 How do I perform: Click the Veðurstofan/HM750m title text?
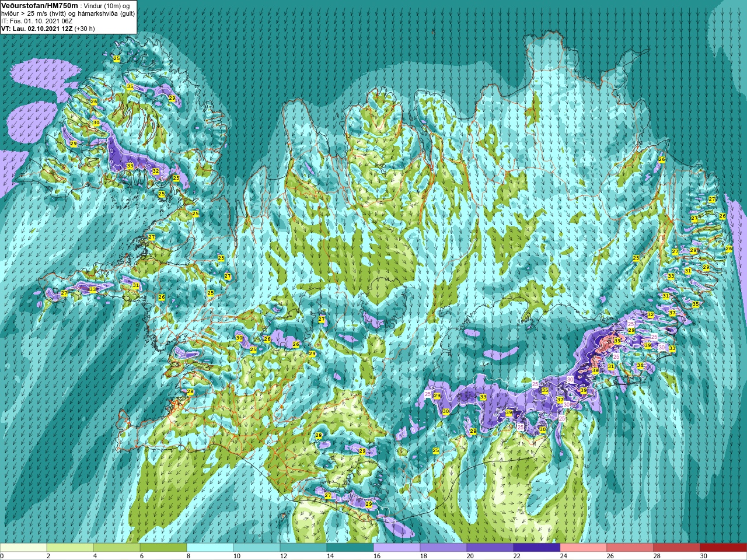coord(40,5)
